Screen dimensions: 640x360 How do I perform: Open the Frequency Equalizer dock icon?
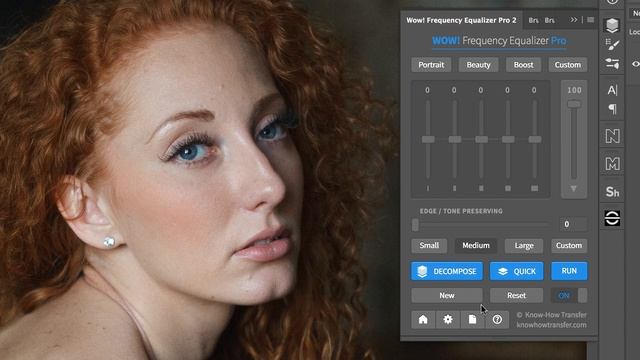coord(612,218)
